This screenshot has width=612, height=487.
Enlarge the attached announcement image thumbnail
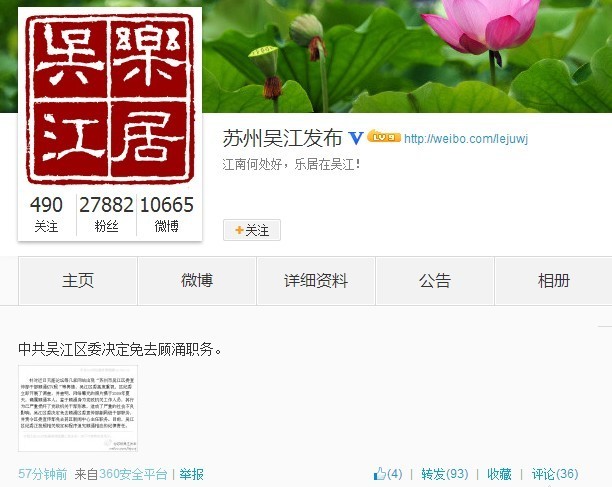pyautogui.click(x=78, y=408)
